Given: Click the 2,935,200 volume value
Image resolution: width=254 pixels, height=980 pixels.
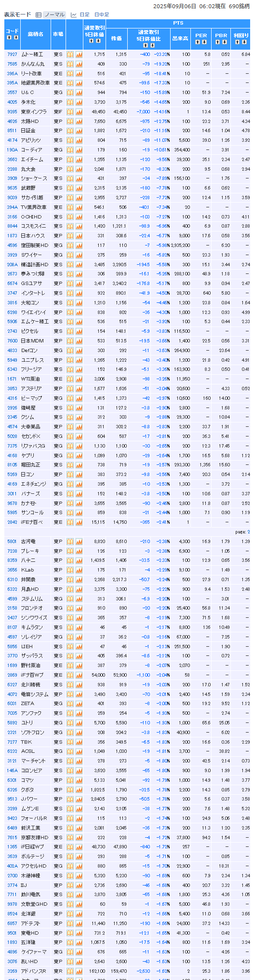Looking at the screenshot, I should pyautogui.click(x=180, y=245).
